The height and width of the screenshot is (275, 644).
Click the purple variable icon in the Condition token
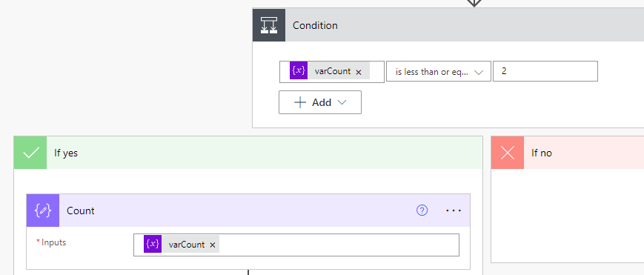[x=299, y=71]
